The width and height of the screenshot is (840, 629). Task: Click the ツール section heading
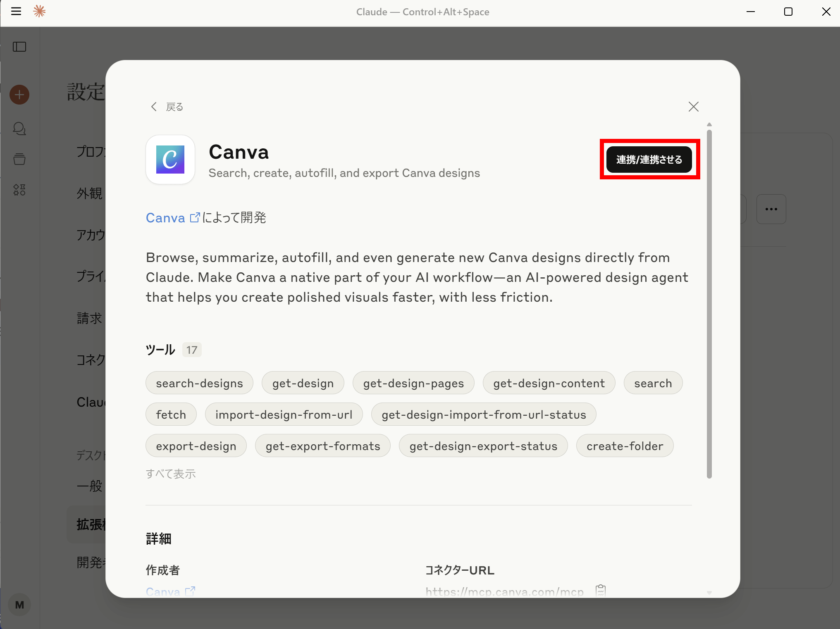tap(160, 350)
